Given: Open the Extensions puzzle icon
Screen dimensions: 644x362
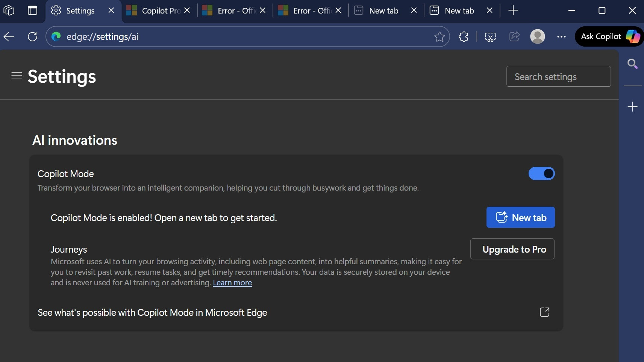Looking at the screenshot, I should point(464,36).
